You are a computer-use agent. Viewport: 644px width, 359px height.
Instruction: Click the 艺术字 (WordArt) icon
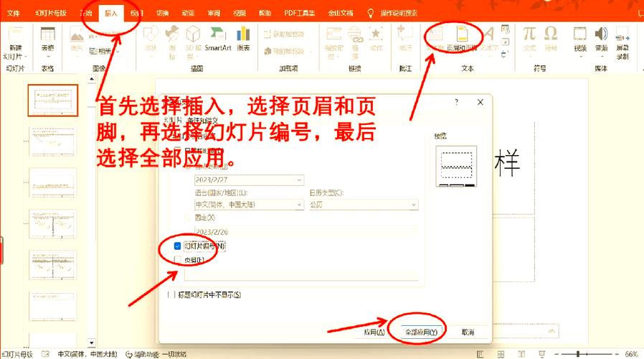click(489, 34)
